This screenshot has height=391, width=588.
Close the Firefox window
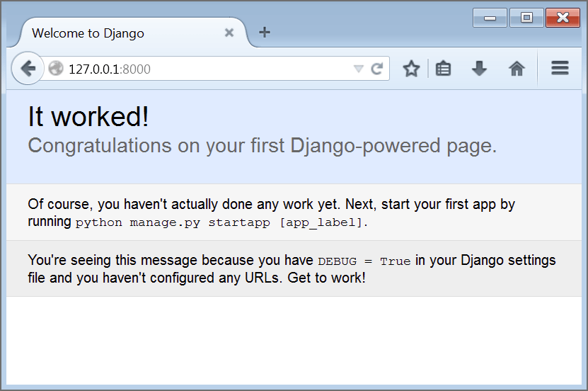563,18
